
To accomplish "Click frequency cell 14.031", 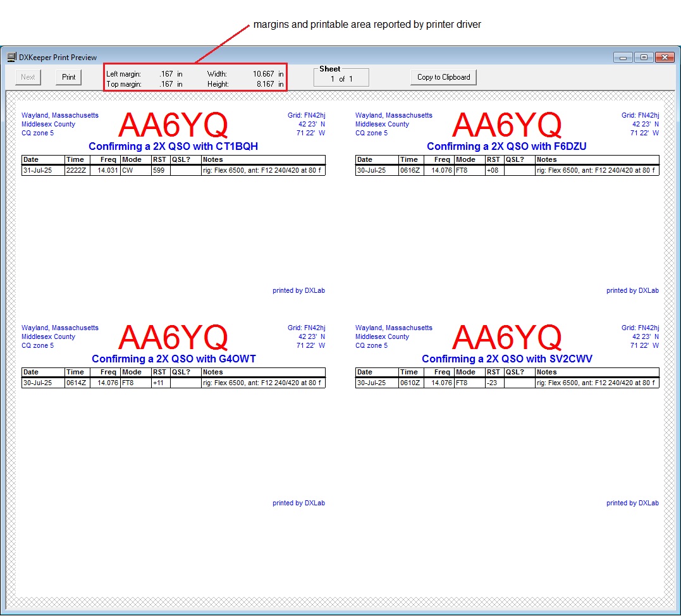I will click(x=105, y=170).
